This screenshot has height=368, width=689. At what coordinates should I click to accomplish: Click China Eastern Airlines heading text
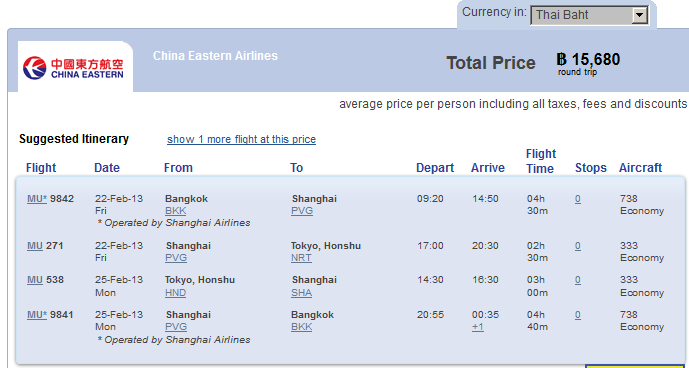tap(215, 56)
